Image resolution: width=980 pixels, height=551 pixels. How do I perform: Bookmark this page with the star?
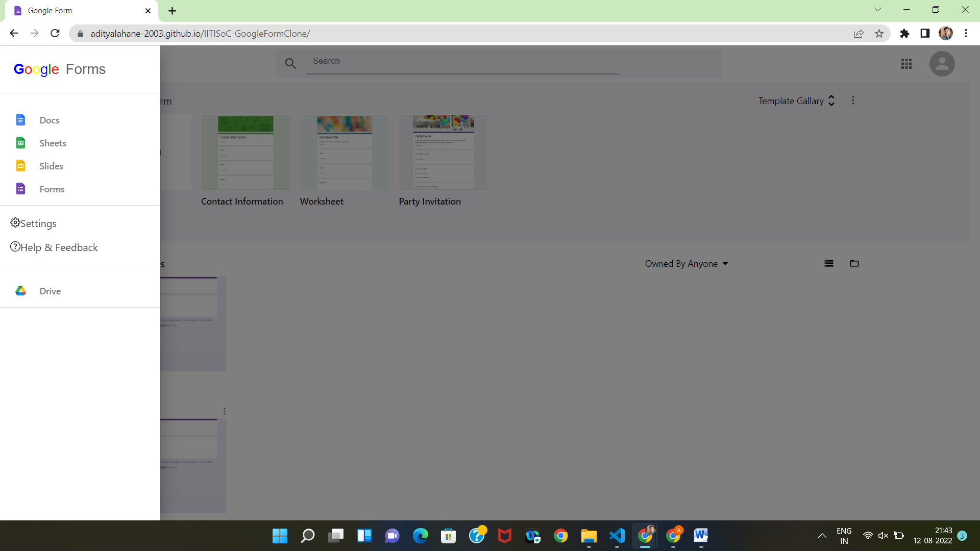tap(879, 33)
